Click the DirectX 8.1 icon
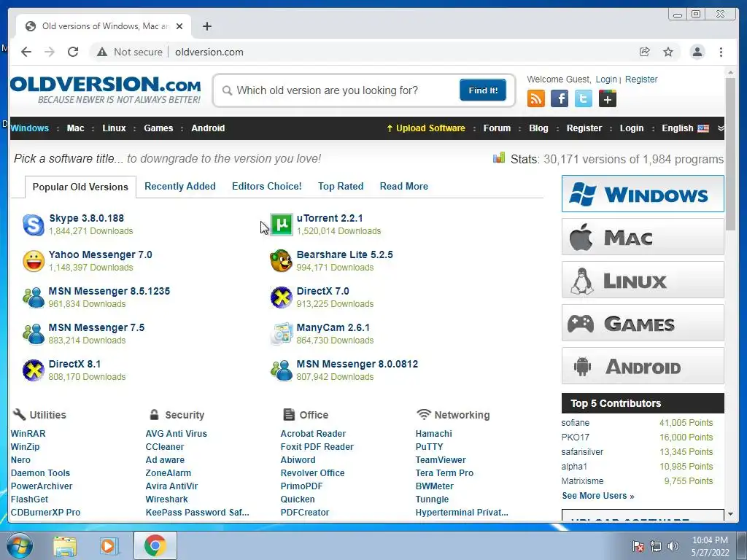Viewport: 747px width, 560px height. pyautogui.click(x=34, y=370)
